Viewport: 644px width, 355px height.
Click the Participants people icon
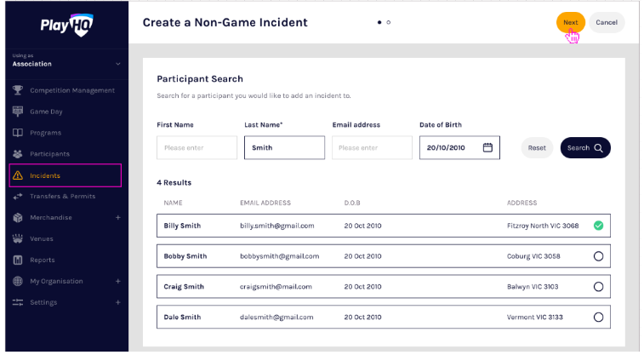point(18,154)
